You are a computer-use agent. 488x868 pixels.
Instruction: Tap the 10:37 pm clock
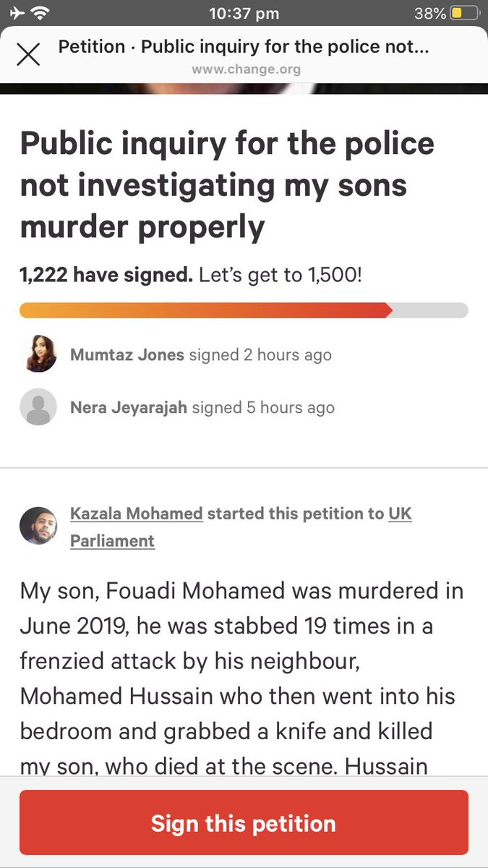(x=244, y=13)
